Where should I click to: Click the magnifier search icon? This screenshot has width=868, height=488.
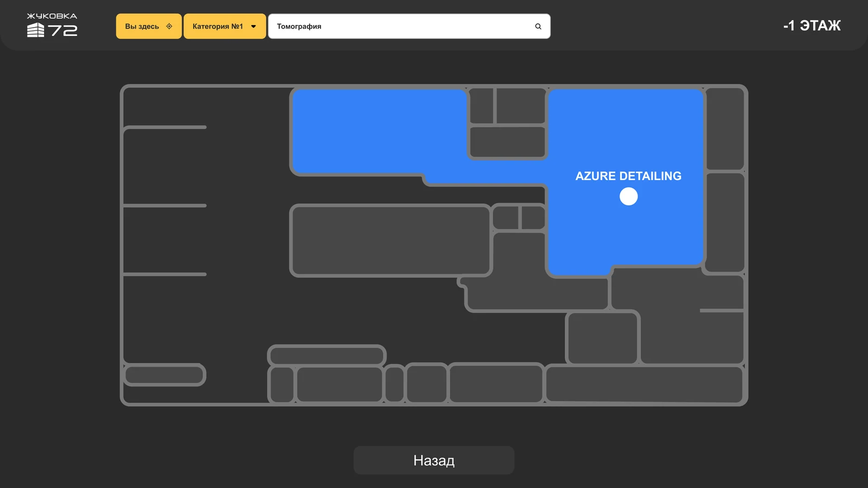pos(538,26)
